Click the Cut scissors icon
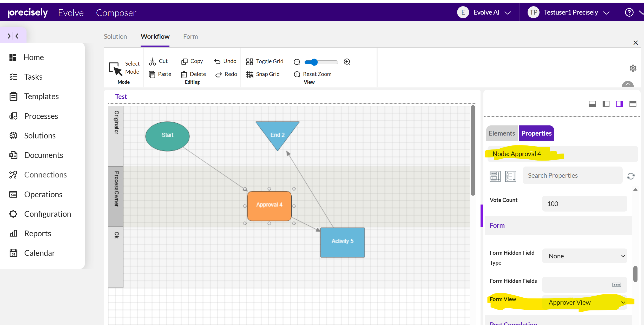644x325 pixels. pos(152,62)
